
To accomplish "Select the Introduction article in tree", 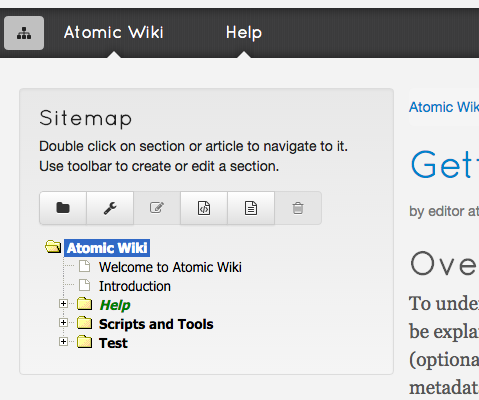I will click(x=135, y=286).
